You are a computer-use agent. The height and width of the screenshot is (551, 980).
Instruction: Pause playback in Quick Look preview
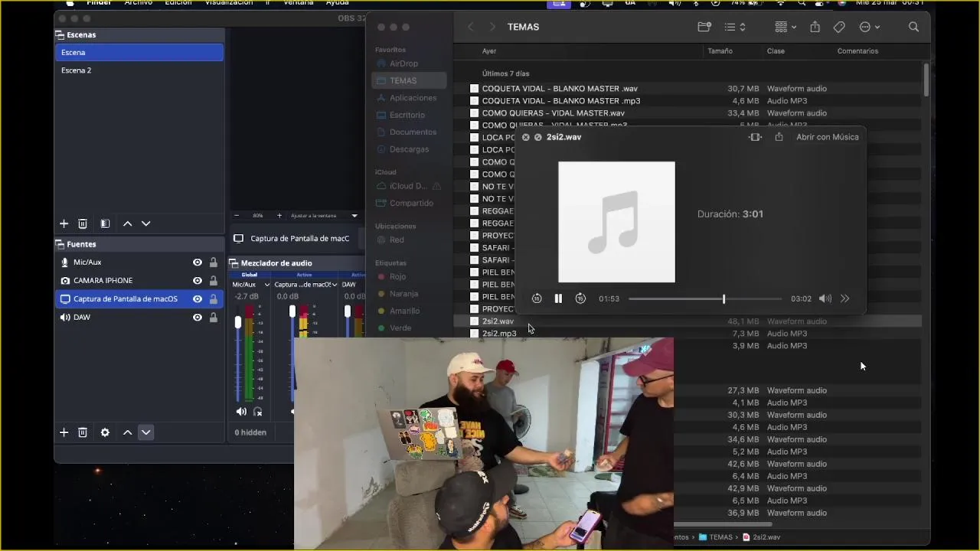tap(558, 298)
